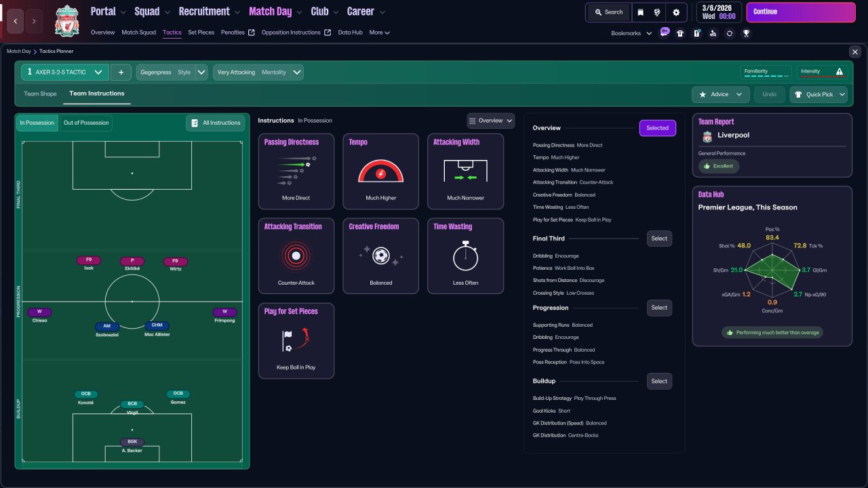868x488 pixels.
Task: Toggle the All Instructions checkbox button
Action: (x=216, y=123)
